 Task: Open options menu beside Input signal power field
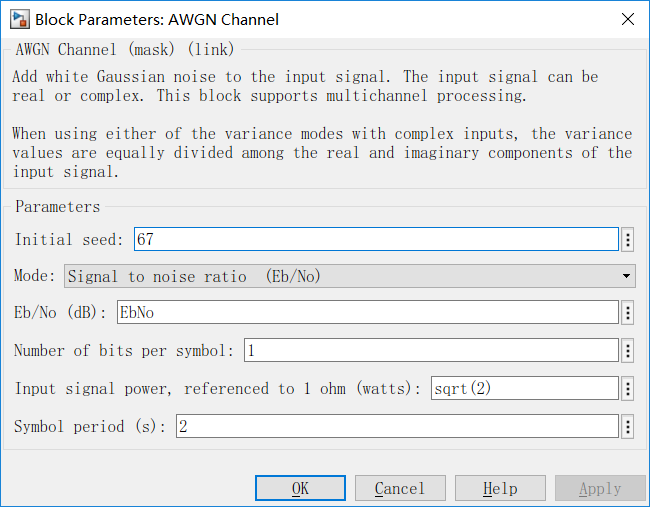pyautogui.click(x=628, y=389)
